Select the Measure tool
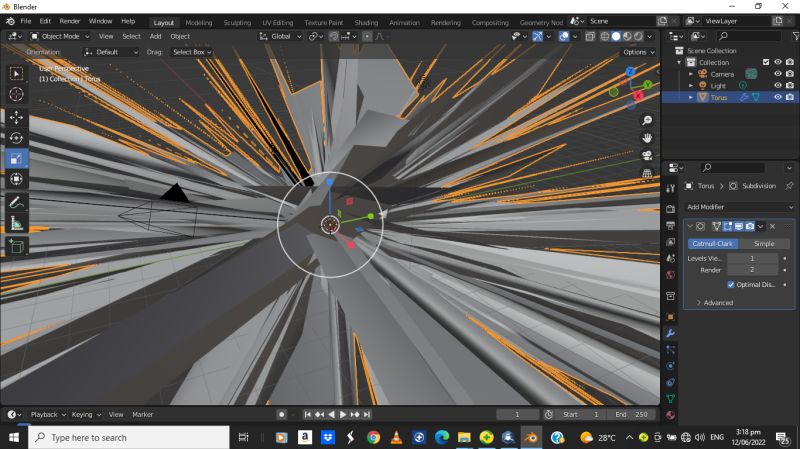Image resolution: width=800 pixels, height=449 pixels. click(x=16, y=223)
